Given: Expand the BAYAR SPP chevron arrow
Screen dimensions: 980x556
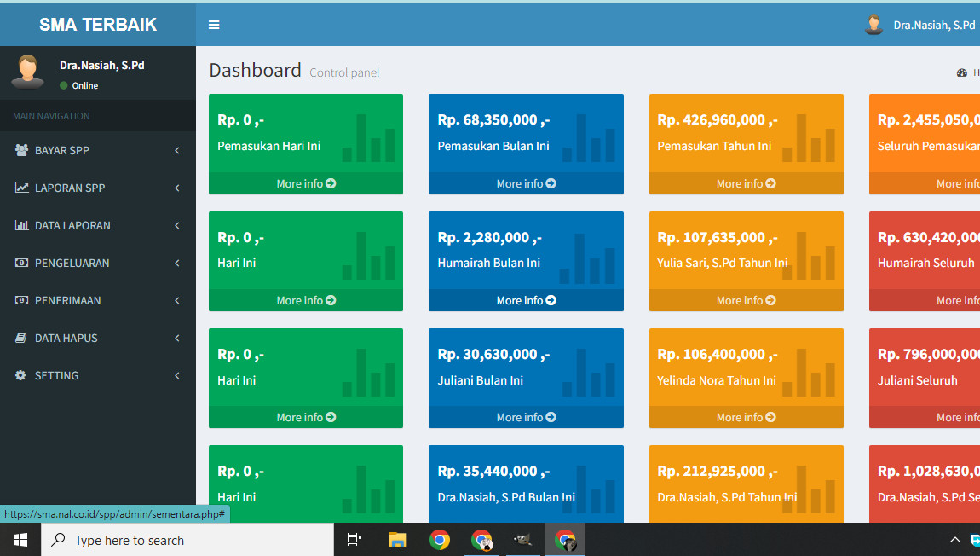Looking at the screenshot, I should pos(176,150).
